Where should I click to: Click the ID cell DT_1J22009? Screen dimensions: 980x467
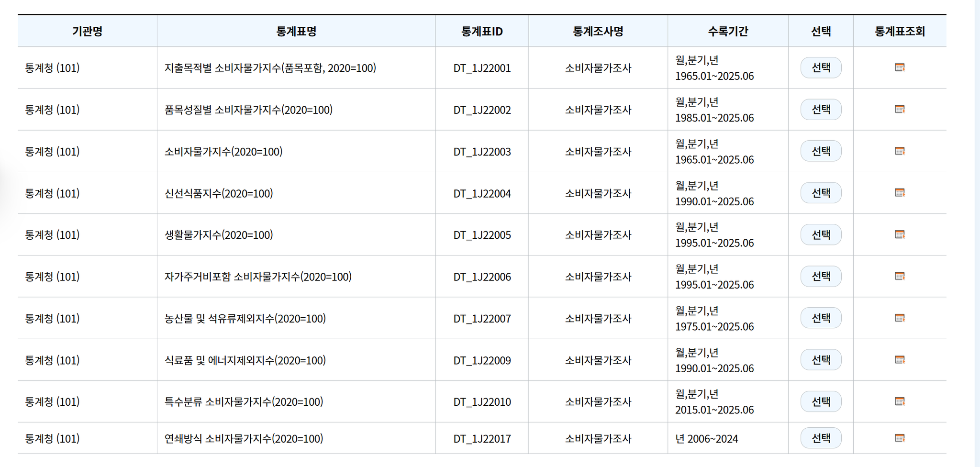click(x=482, y=360)
